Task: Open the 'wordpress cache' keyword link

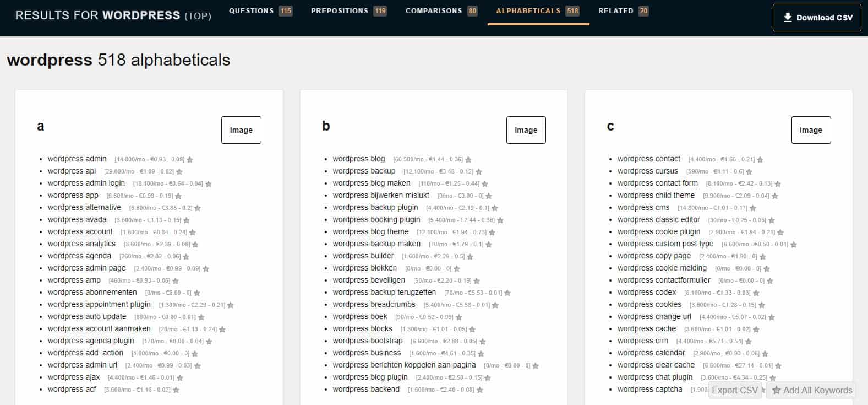Action: point(647,328)
